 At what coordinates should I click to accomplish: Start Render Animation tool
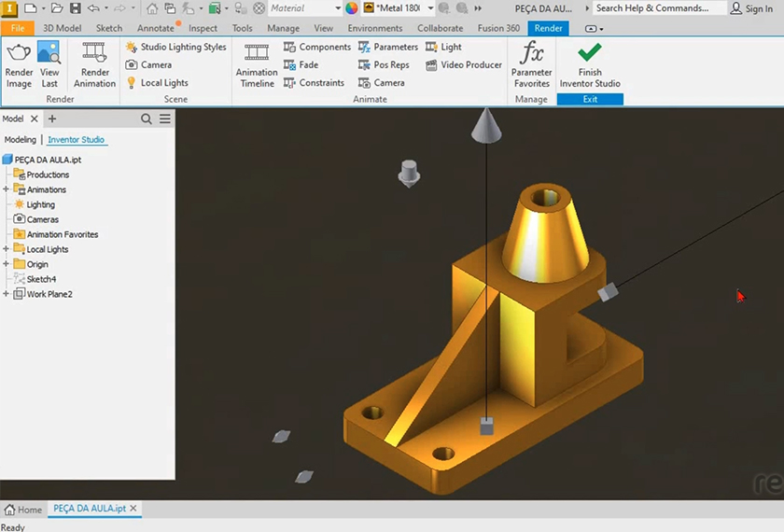tap(94, 54)
